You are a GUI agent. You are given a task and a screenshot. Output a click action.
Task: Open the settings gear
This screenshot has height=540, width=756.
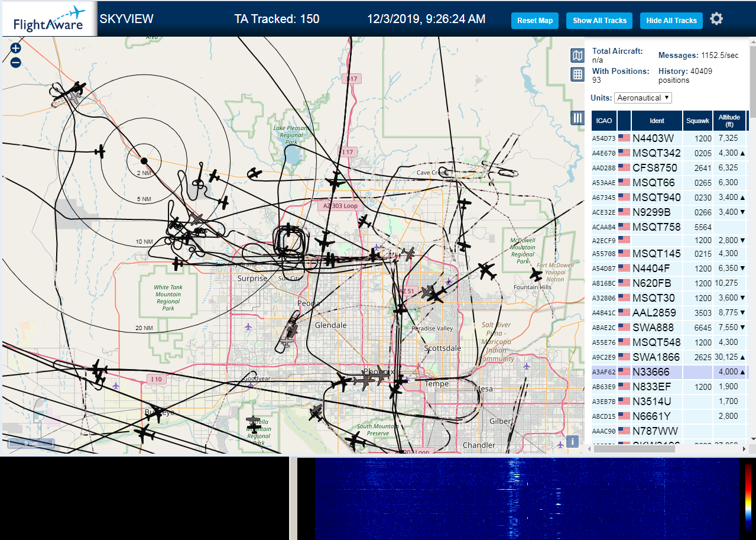pos(716,19)
